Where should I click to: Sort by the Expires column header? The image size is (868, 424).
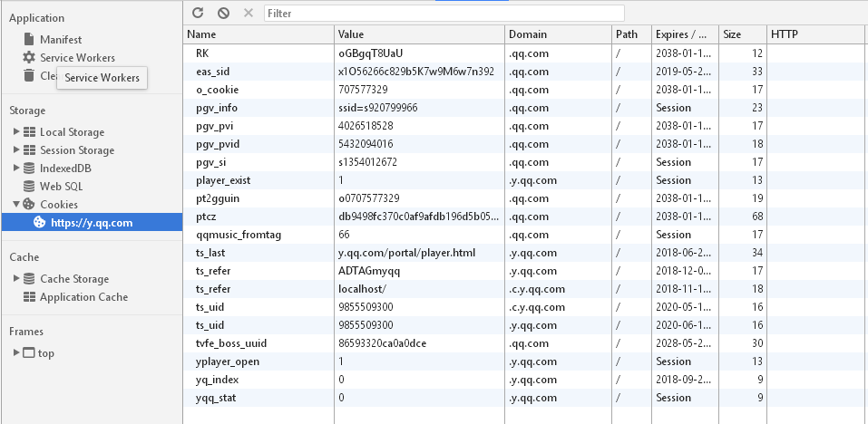686,34
